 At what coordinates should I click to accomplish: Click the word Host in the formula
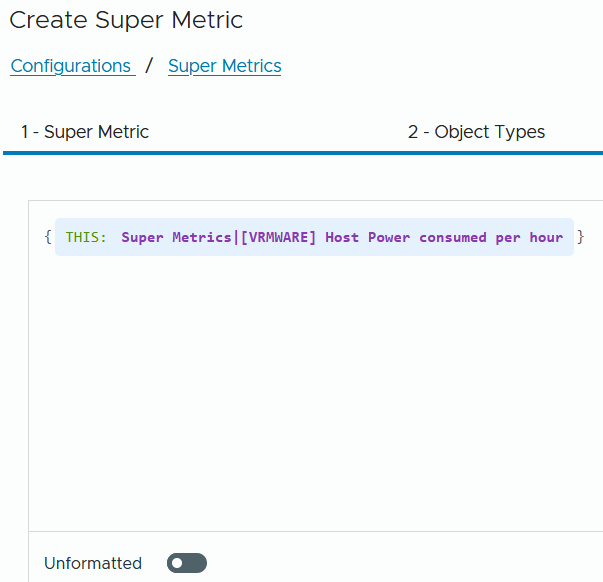(x=342, y=237)
